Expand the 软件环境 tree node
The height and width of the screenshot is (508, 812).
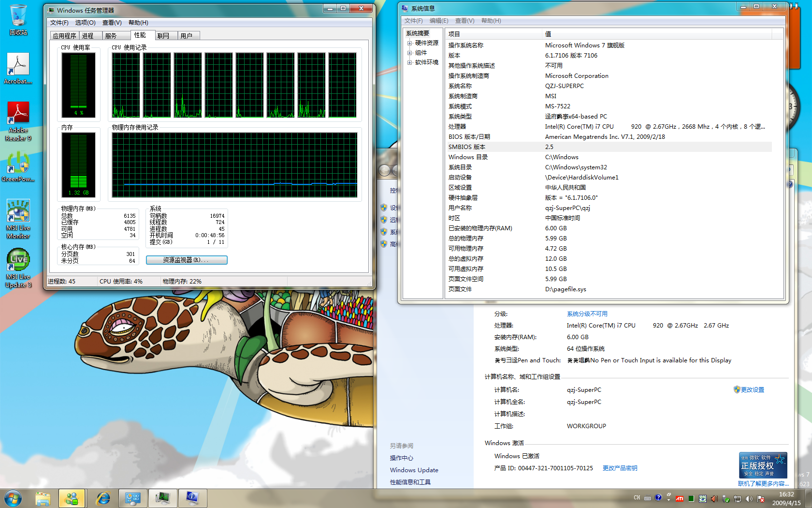pyautogui.click(x=410, y=62)
